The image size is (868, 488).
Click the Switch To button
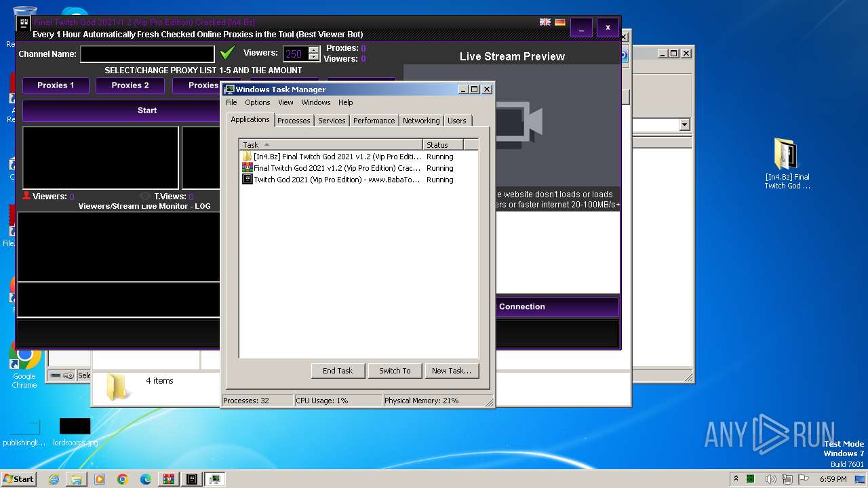395,371
